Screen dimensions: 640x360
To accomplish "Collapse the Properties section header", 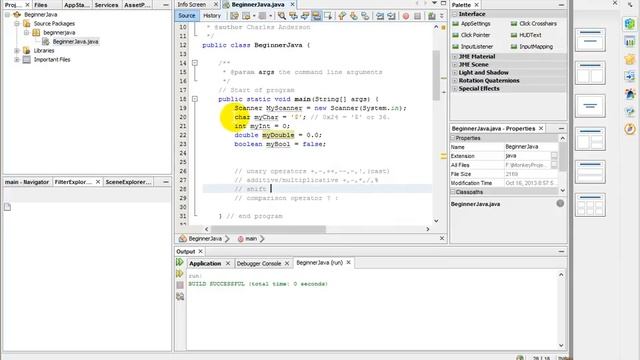I will point(453,138).
